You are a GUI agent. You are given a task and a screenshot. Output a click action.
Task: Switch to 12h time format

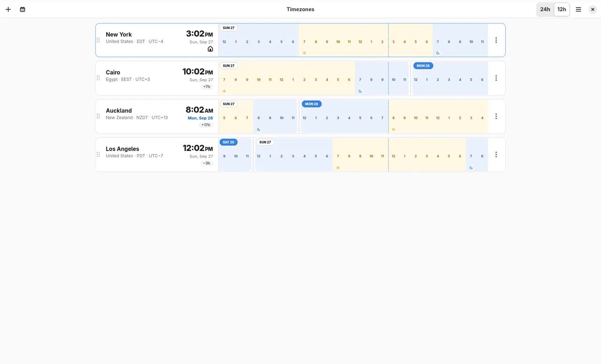coord(562,9)
